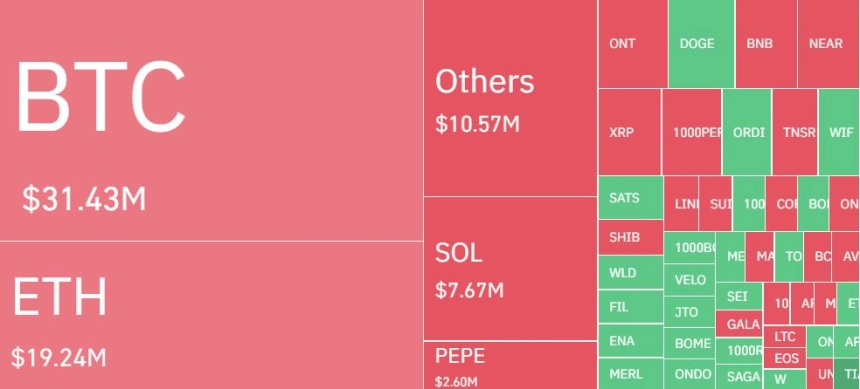860x389 pixels.
Task: Open the NEAR tile
Action: click(x=828, y=43)
